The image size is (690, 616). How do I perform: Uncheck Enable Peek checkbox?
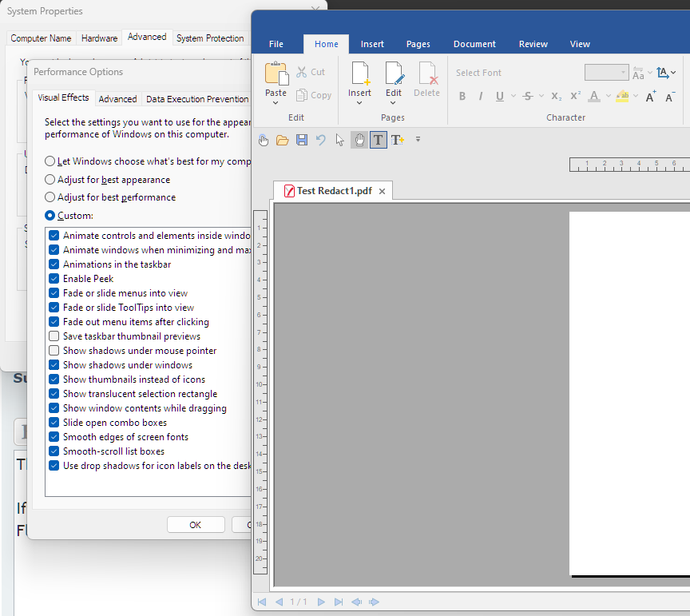[x=54, y=279]
